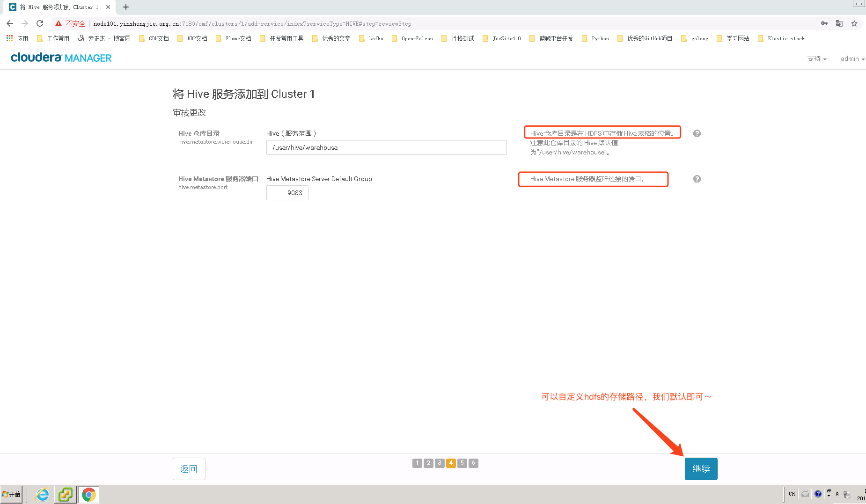This screenshot has width=866, height=504.
Task: Click the 继续 button to proceed
Action: tap(701, 468)
